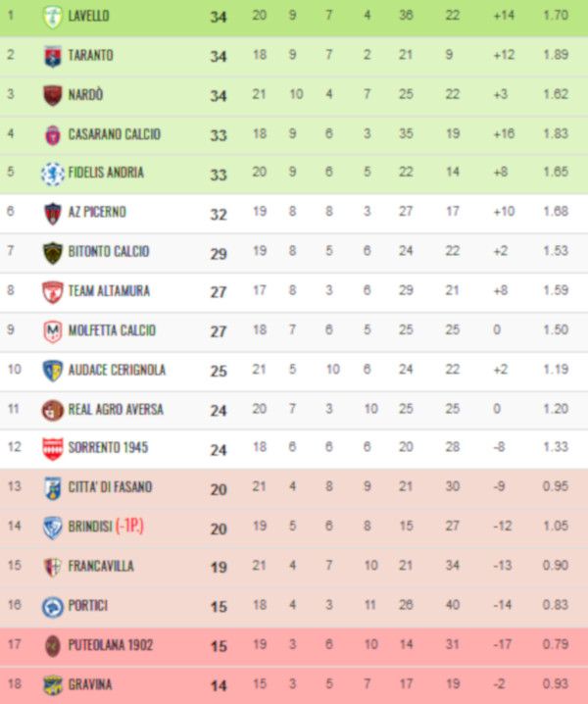Screen dimensions: 588x704
Task: Click the Audace Cerignola shield
Action: point(53,372)
